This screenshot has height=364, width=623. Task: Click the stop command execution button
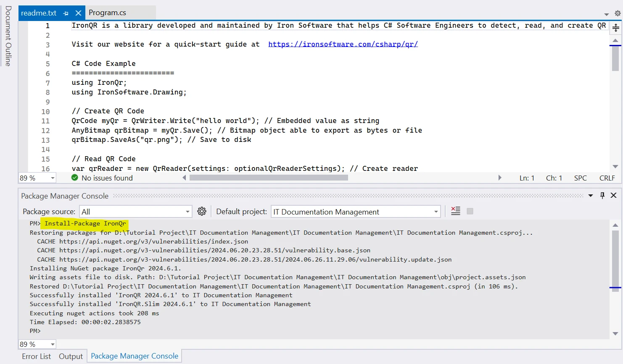pyautogui.click(x=470, y=211)
